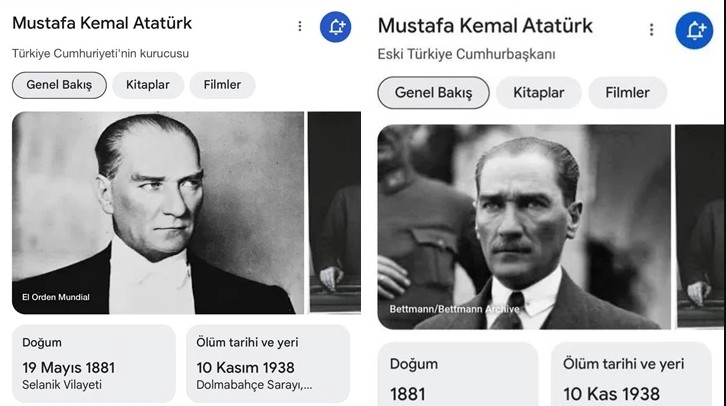Image resolution: width=726 pixels, height=406 pixels.
Task: Switch to Kitaplar tab in left panel
Action: click(x=148, y=85)
